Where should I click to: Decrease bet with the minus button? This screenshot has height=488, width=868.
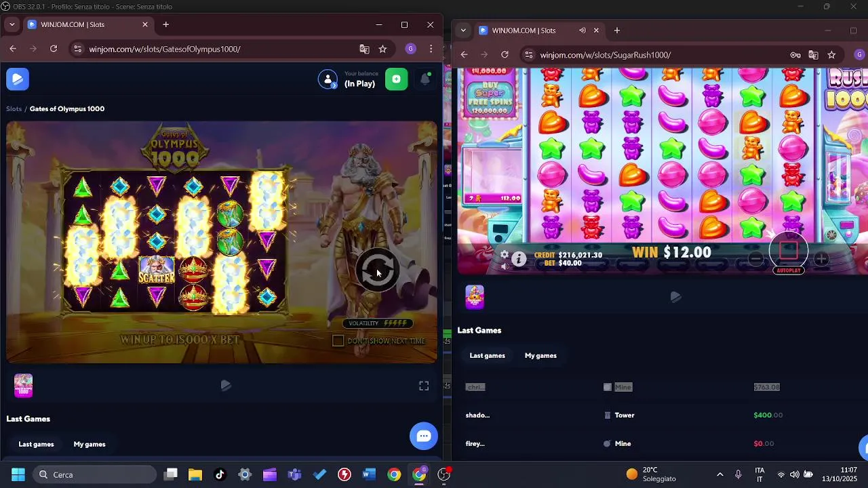click(755, 259)
